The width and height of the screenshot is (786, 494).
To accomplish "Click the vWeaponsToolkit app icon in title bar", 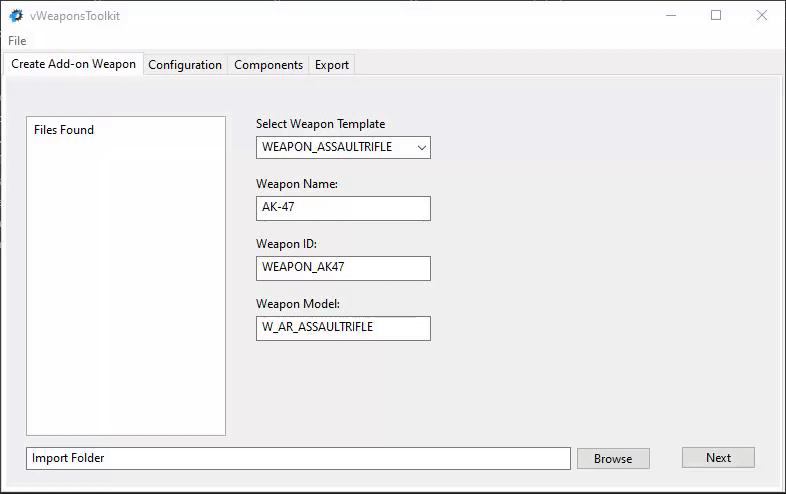I will click(x=16, y=16).
